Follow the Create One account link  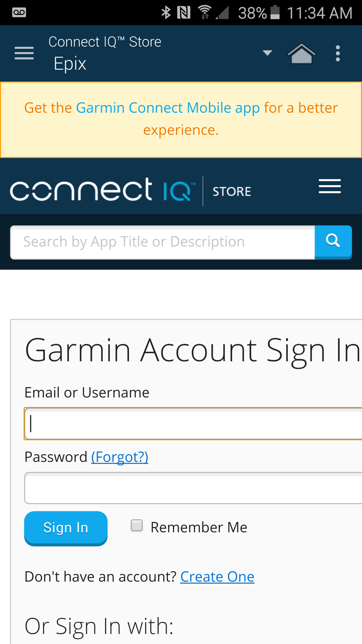tap(217, 577)
